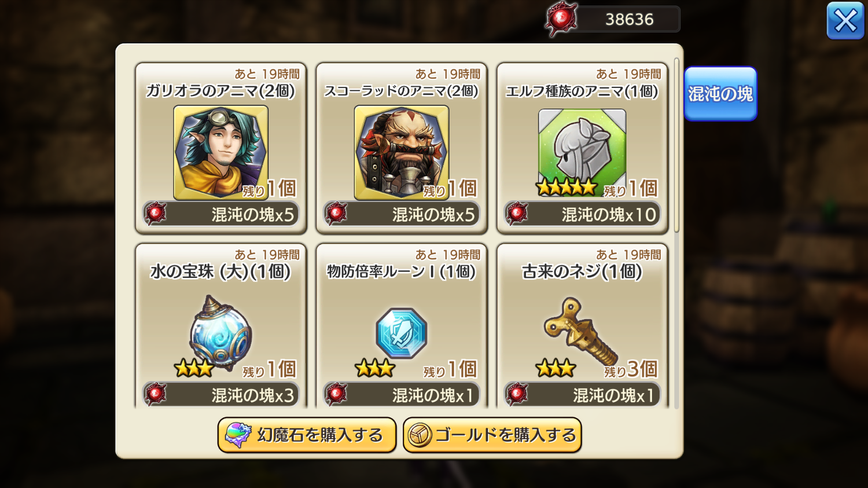
Task: Buy 古来のネジ for 混沌の塊x1
Action: pyautogui.click(x=582, y=395)
